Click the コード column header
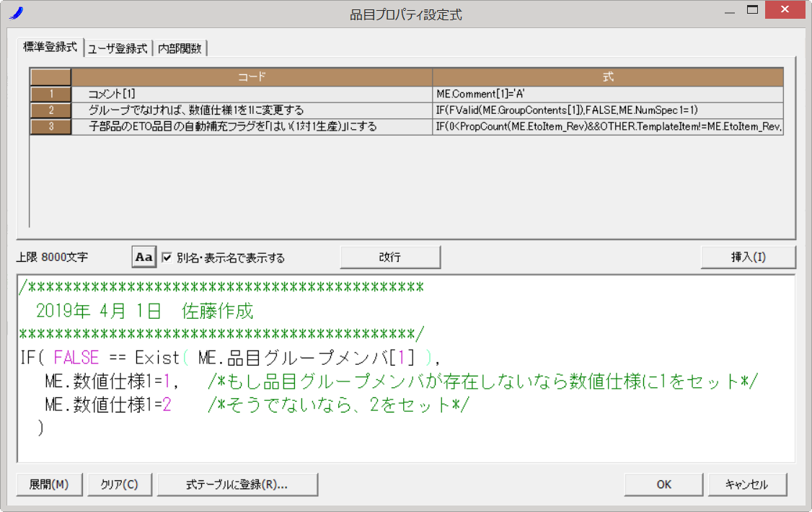Image resolution: width=812 pixels, height=512 pixels. (252, 77)
